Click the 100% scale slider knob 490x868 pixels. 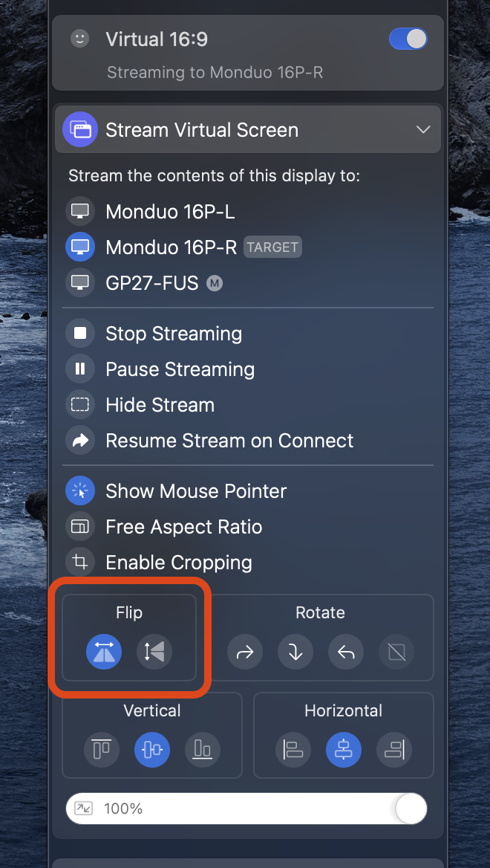(x=411, y=809)
